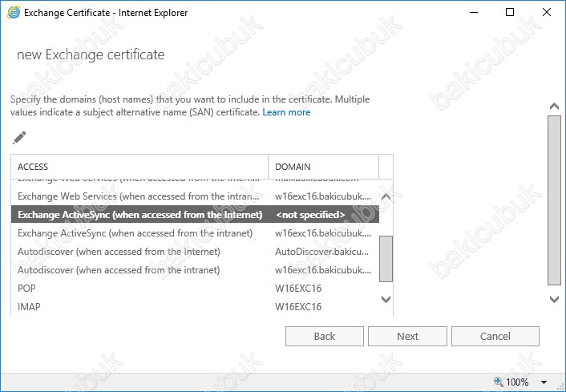Image resolution: width=566 pixels, height=392 pixels.
Task: Proceed with the Next button
Action: pyautogui.click(x=407, y=337)
